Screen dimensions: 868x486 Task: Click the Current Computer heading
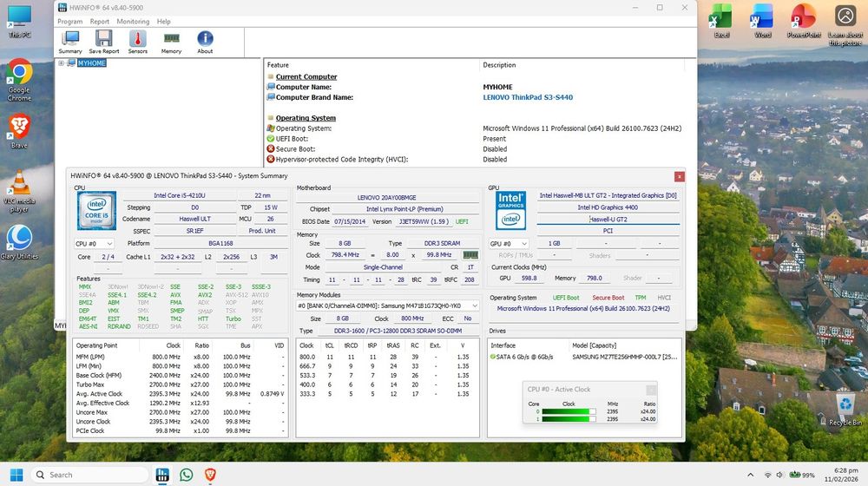pyautogui.click(x=306, y=77)
